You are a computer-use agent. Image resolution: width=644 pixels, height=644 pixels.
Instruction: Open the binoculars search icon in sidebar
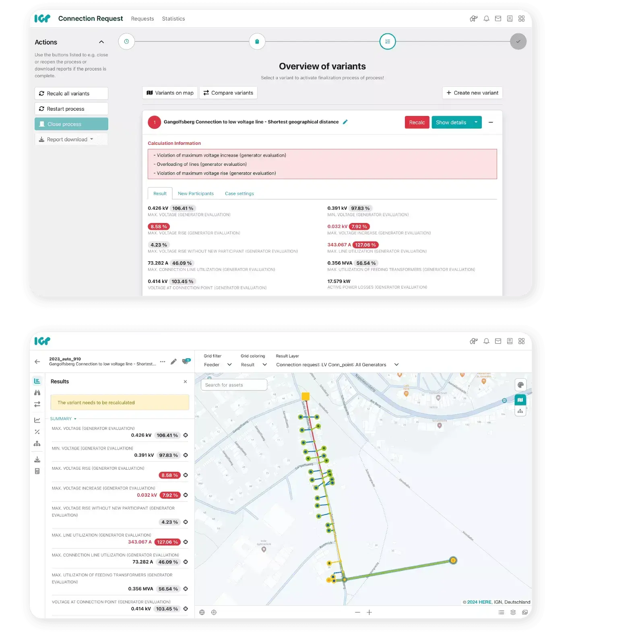click(x=37, y=392)
